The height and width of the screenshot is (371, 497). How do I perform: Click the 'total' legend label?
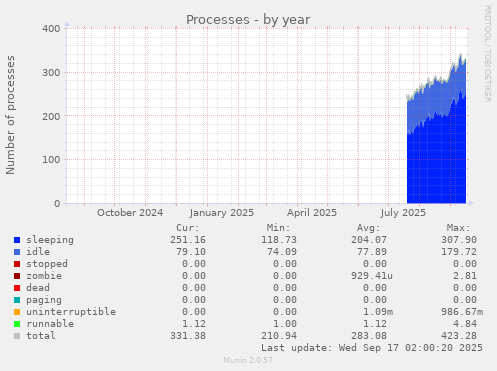click(41, 336)
